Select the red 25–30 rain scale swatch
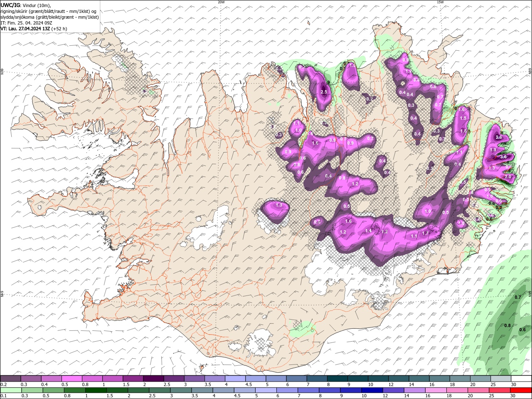Image resolution: width=532 pixels, height=399 pixels. [500, 390]
